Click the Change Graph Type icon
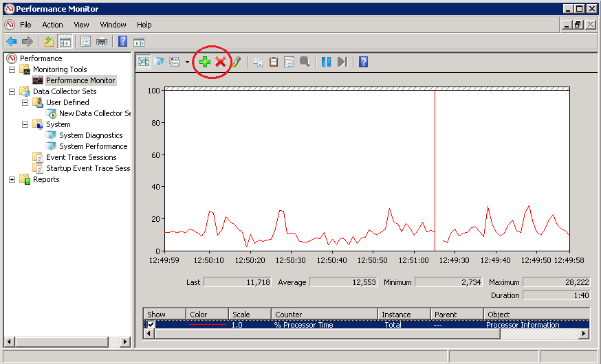Image resolution: width=601 pixels, height=364 pixels. click(x=175, y=62)
